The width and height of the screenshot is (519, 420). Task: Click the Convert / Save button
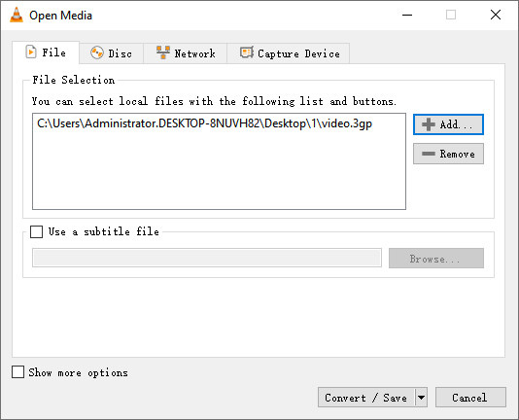click(366, 398)
